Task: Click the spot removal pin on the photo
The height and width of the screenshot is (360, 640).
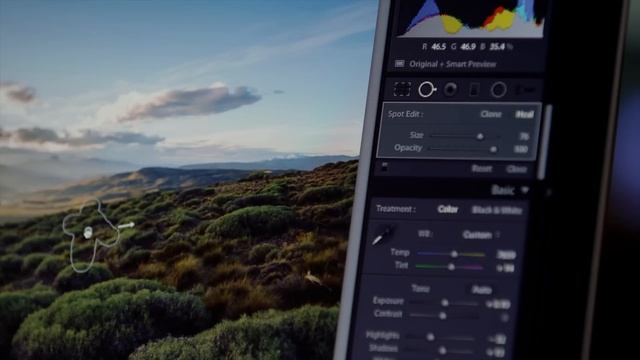Action: [88, 233]
